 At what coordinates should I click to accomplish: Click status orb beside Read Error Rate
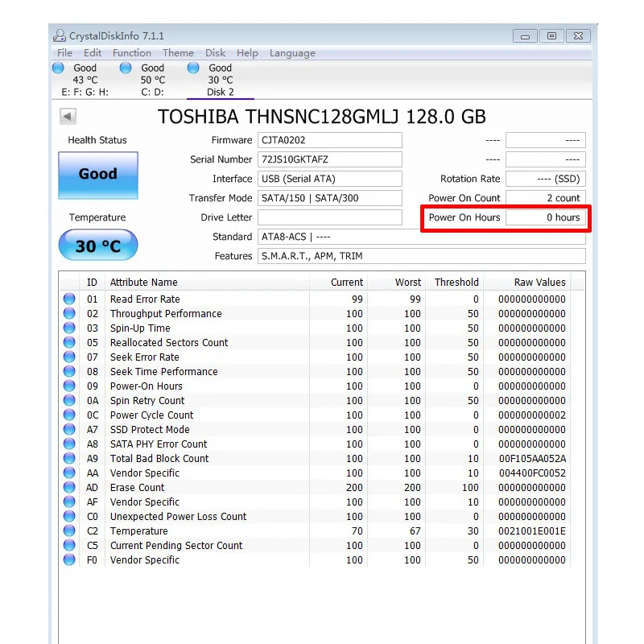69,299
